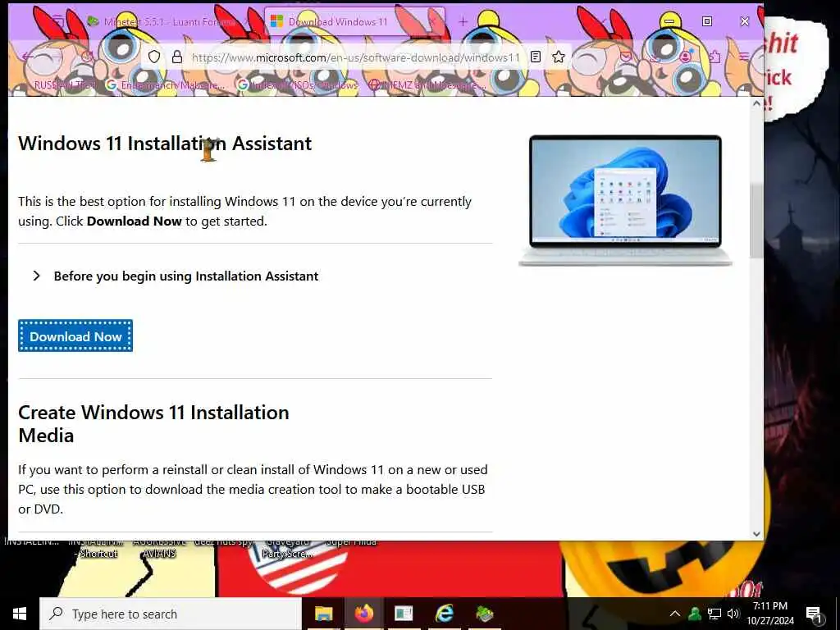Open the clock showing 7:11 PM

tap(770, 614)
